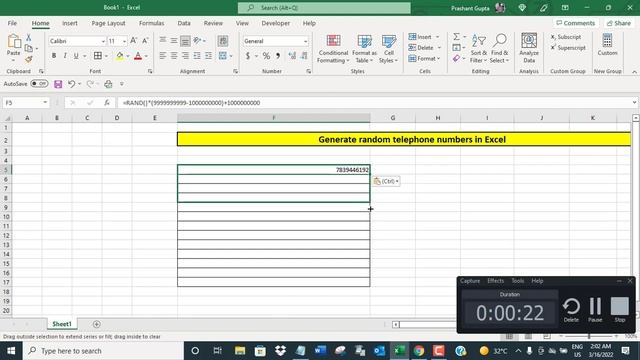The width and height of the screenshot is (640, 360).
Task: Decrease the font size
Action: [145, 41]
